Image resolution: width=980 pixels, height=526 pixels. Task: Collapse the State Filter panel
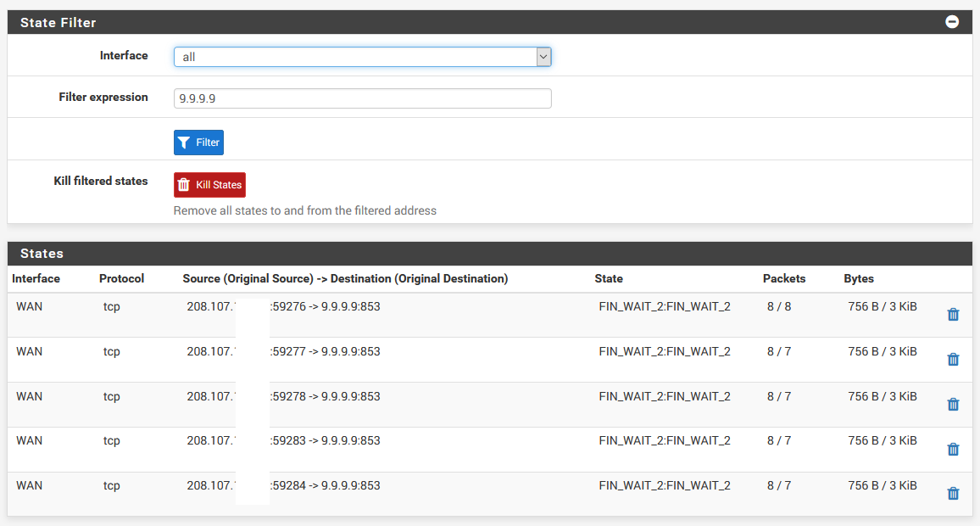point(952,22)
